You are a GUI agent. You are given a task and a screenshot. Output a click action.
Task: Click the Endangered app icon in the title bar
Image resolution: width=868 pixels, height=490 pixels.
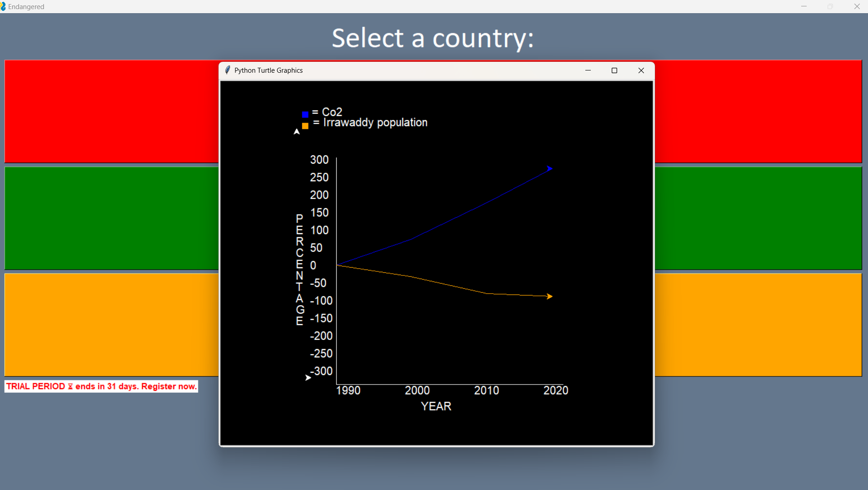coord(5,6)
